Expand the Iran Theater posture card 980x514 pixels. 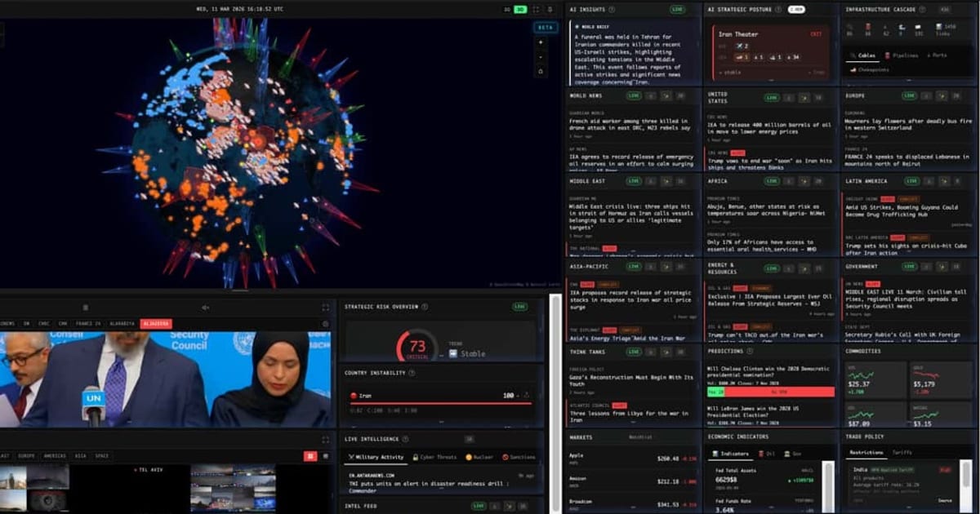click(771, 54)
